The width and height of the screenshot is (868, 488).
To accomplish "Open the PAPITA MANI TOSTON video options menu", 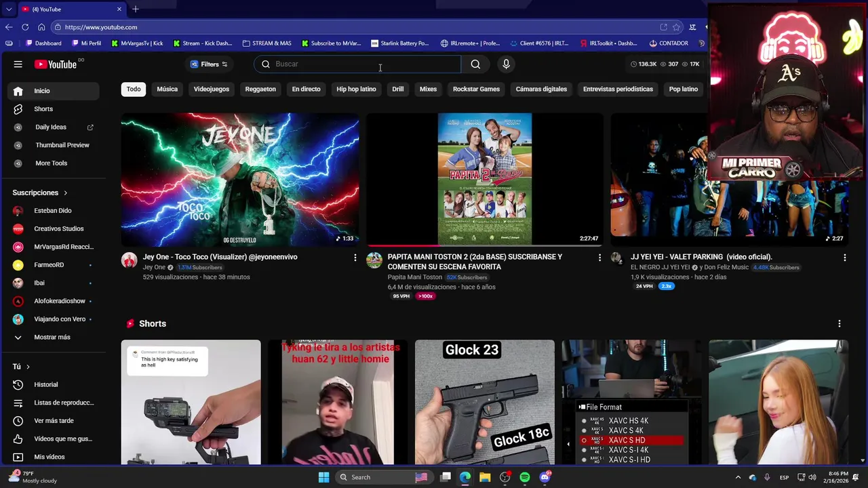I will pos(599,258).
